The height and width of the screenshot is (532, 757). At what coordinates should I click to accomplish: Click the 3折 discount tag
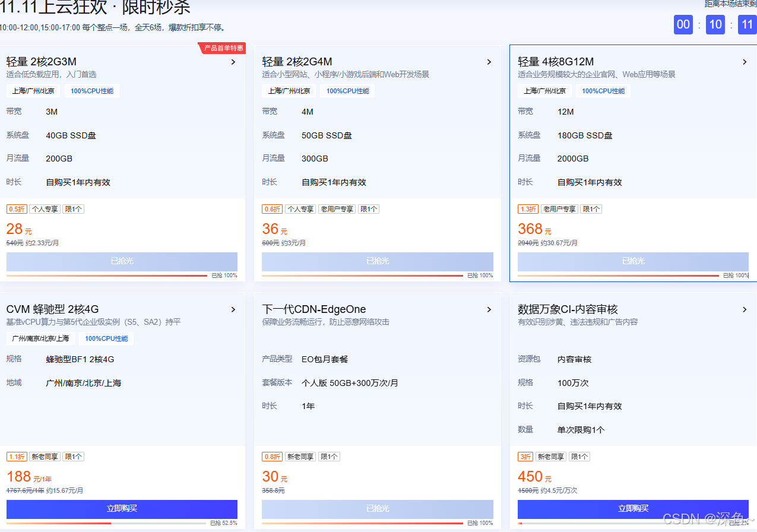click(x=525, y=457)
